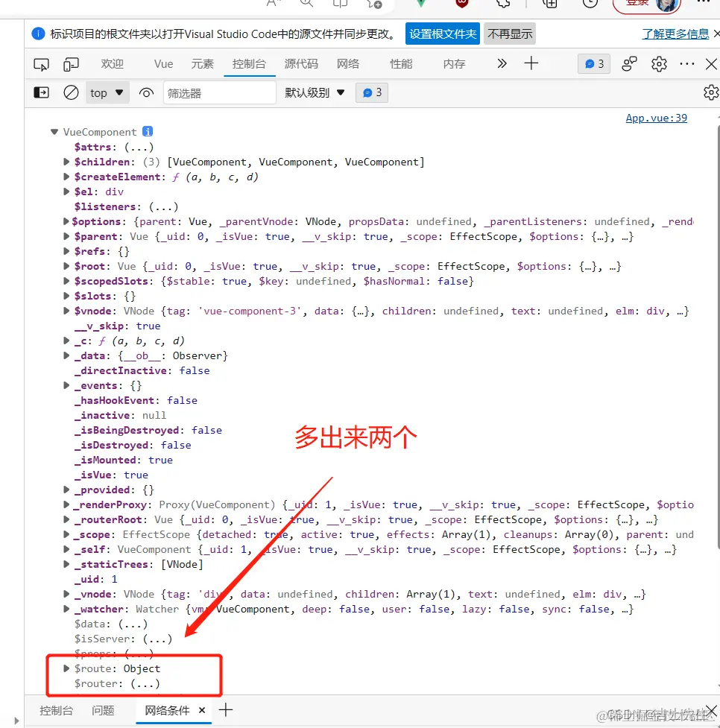Open more tabs chevron in DevTools
Screen dimensions: 720x728
click(502, 63)
